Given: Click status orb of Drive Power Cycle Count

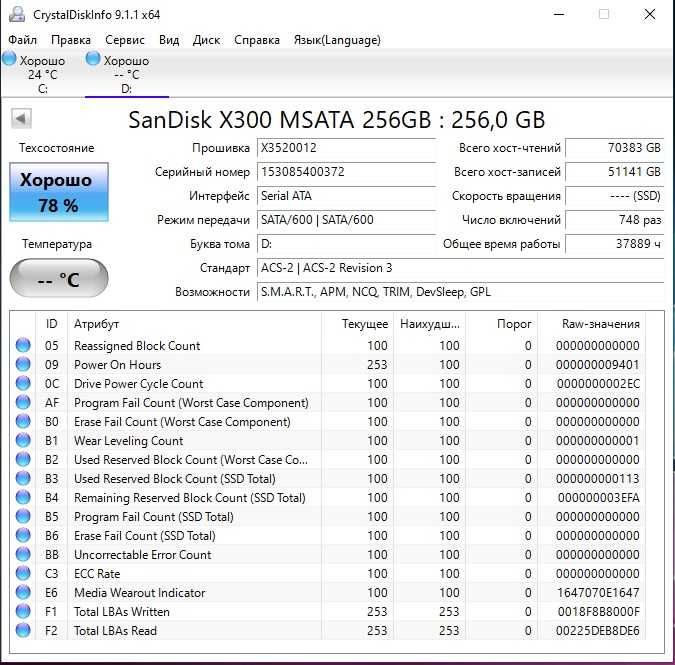Looking at the screenshot, I should [x=23, y=383].
